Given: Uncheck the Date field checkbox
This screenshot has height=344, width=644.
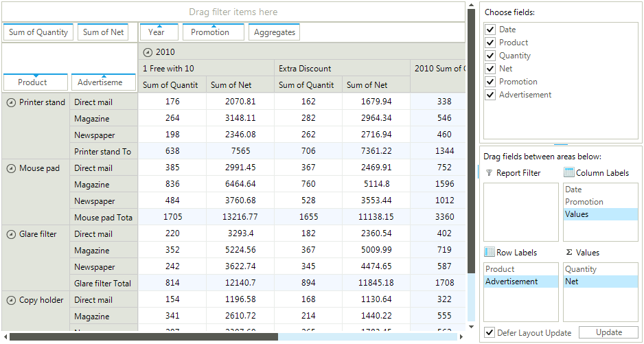Looking at the screenshot, I should [x=490, y=30].
